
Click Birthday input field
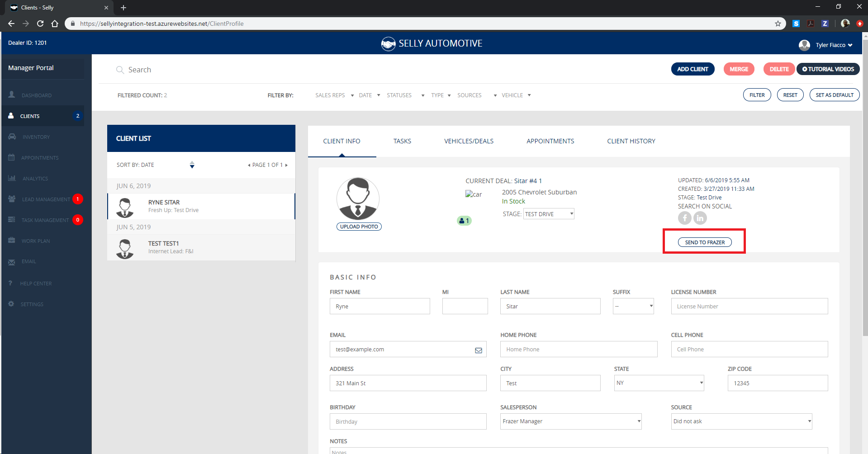point(408,421)
